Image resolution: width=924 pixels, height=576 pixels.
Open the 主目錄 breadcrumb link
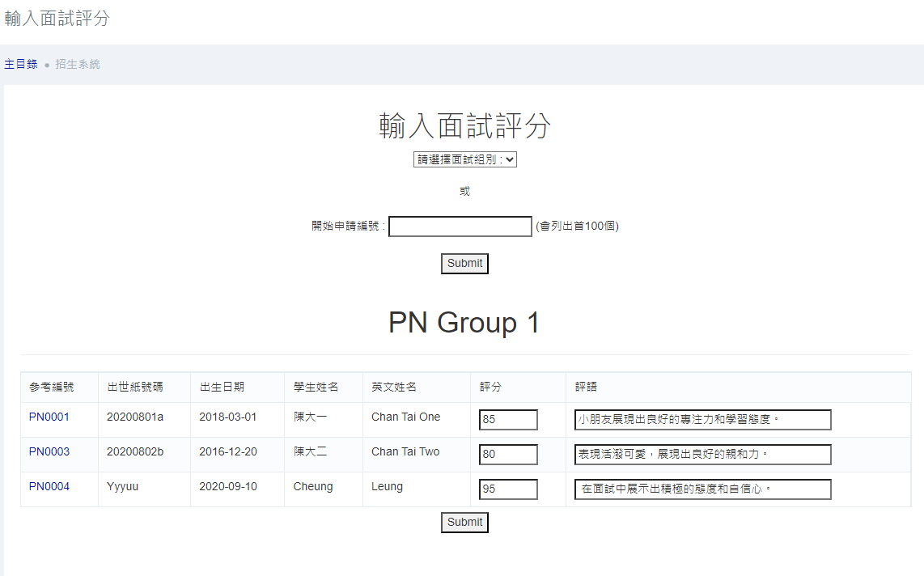pyautogui.click(x=21, y=65)
